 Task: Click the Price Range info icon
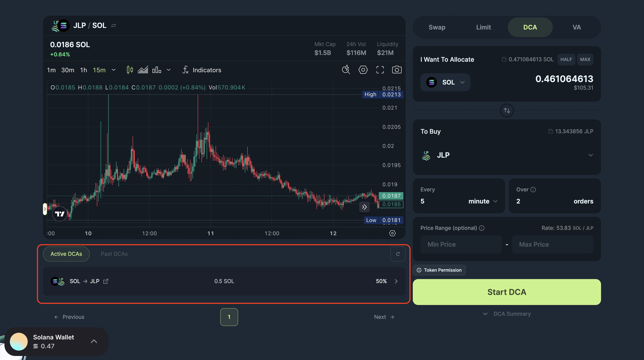point(481,228)
